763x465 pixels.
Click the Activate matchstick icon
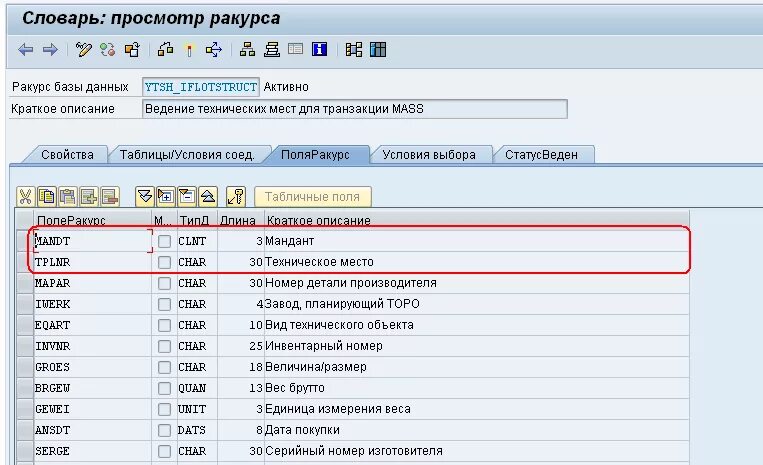click(x=189, y=50)
